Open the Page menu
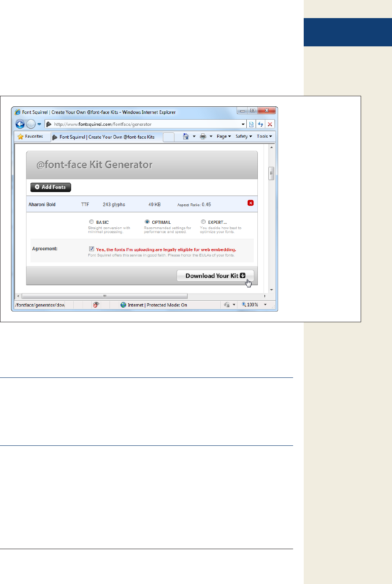The image size is (392, 584). (x=224, y=137)
